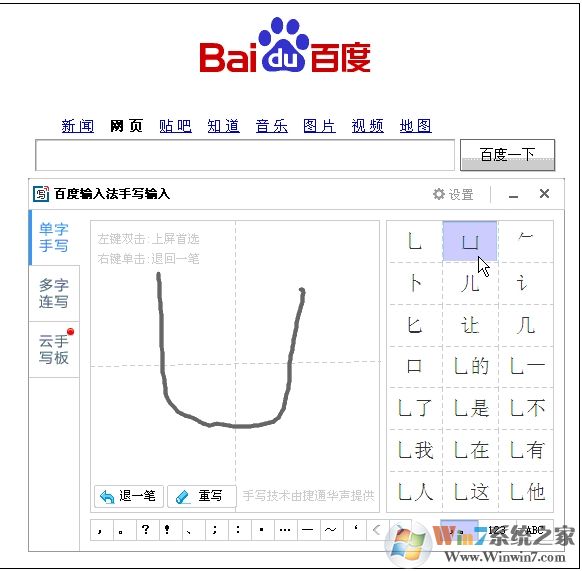
Task: Click the 退一笔 undo stroke button
Action: pos(129,496)
